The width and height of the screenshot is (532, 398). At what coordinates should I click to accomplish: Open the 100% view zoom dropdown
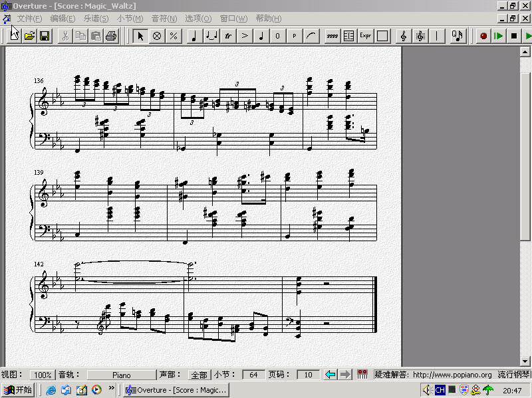point(43,375)
